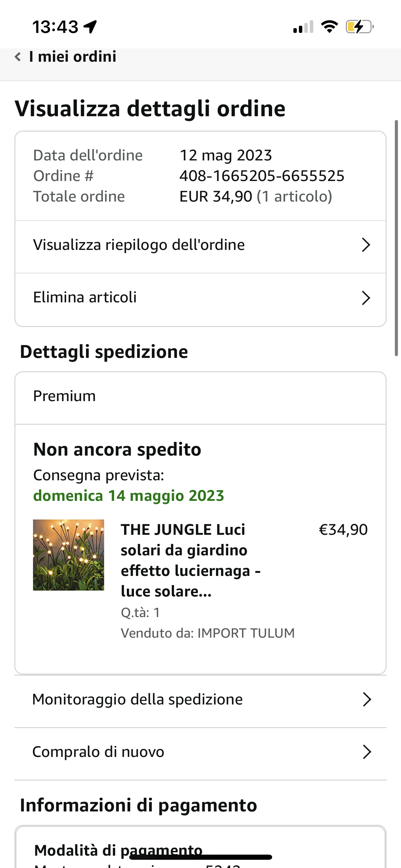
Task: Tap the Wi-Fi status icon
Action: (329, 27)
